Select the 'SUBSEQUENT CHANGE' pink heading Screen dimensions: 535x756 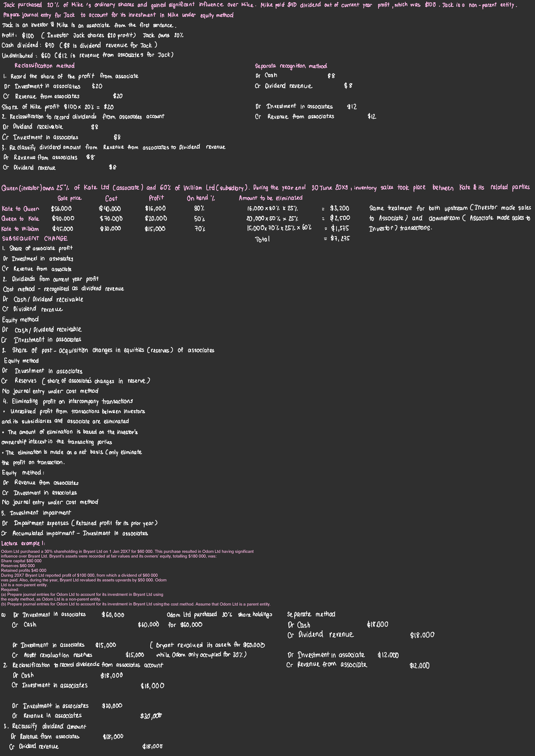pyautogui.click(x=35, y=238)
